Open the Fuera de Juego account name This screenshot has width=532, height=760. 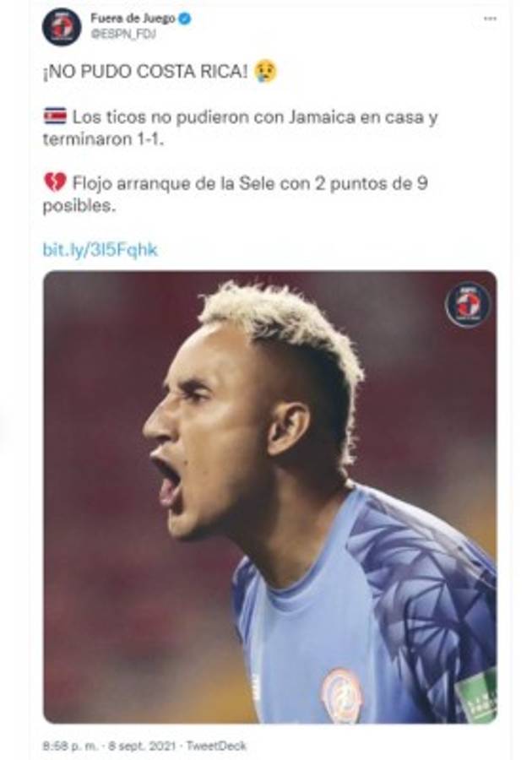[133, 18]
